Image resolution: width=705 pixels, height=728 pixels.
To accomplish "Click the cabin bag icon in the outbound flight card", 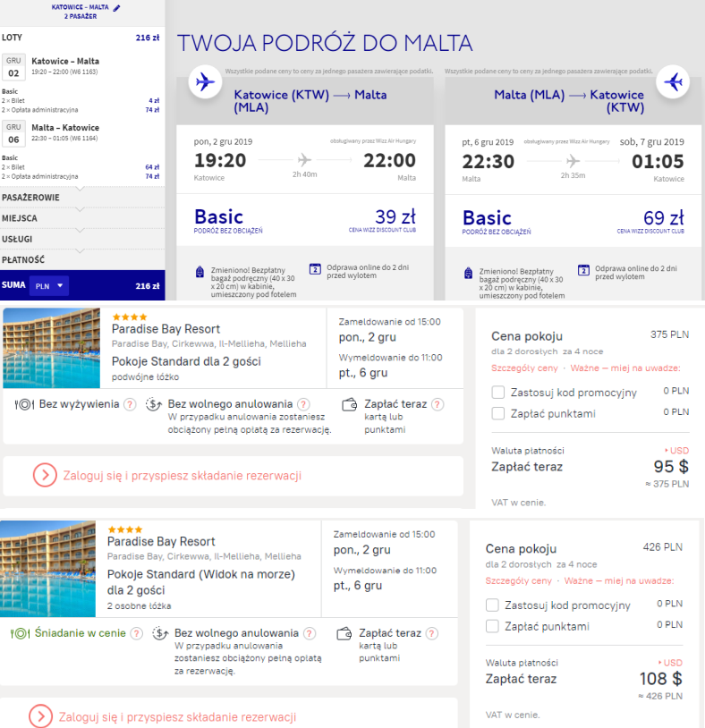I will [200, 272].
